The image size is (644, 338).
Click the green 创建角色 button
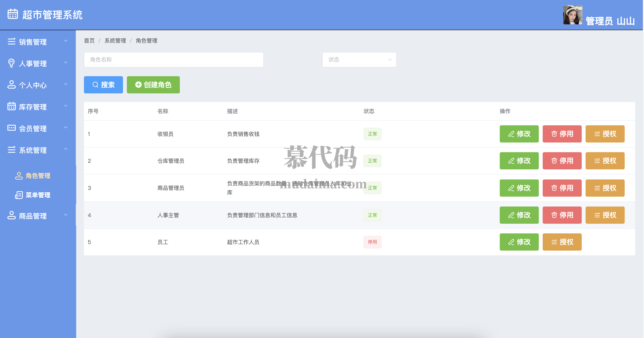coord(153,85)
